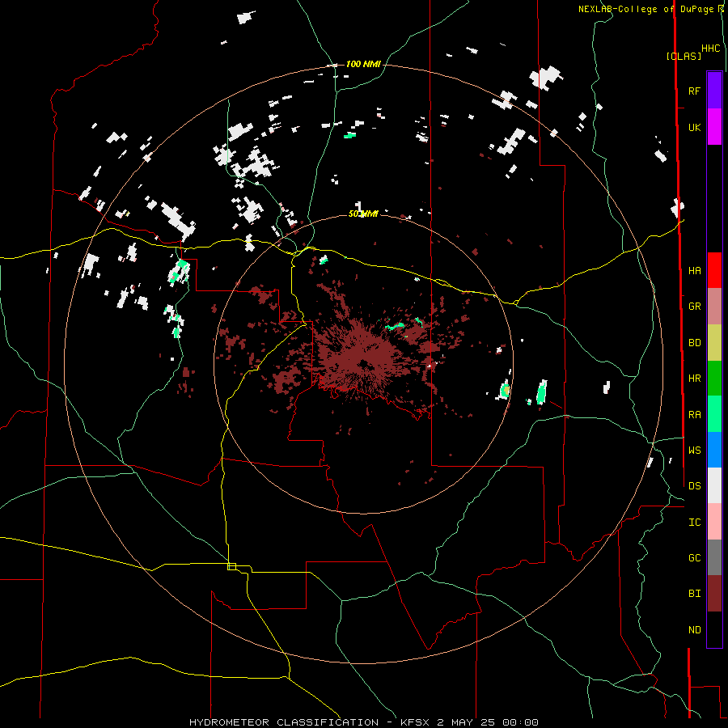Viewport: 728px width, 728px height.
Task: Click the bright green RA legend swatch
Action: pyautogui.click(x=714, y=414)
